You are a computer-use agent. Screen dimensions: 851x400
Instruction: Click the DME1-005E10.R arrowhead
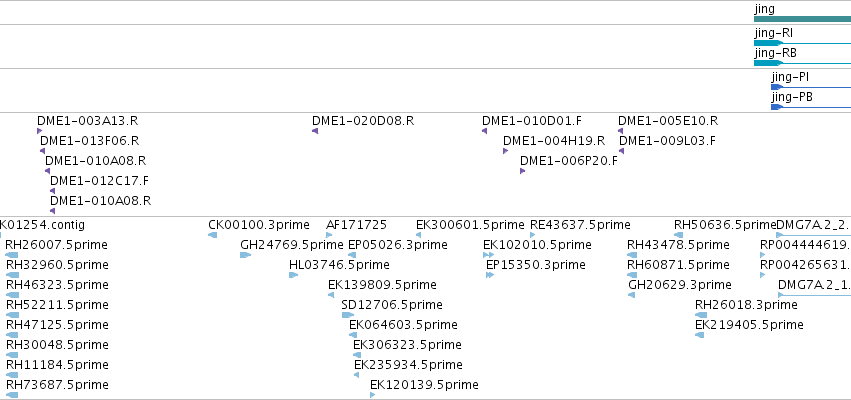620,131
